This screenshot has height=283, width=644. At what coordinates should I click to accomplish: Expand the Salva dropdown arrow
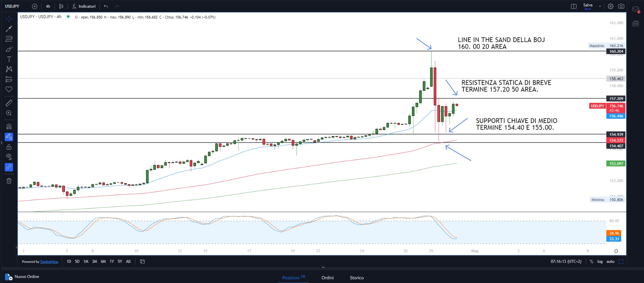tap(600, 6)
